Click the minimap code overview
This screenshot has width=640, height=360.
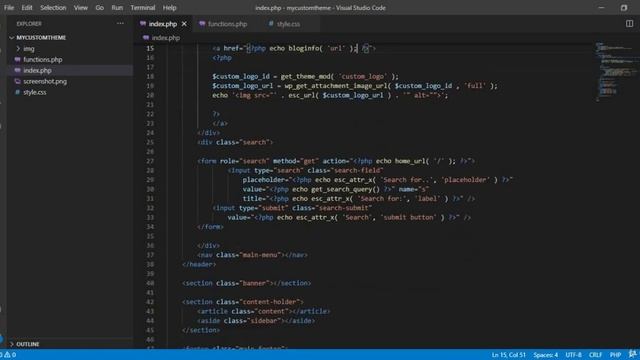coord(616,71)
